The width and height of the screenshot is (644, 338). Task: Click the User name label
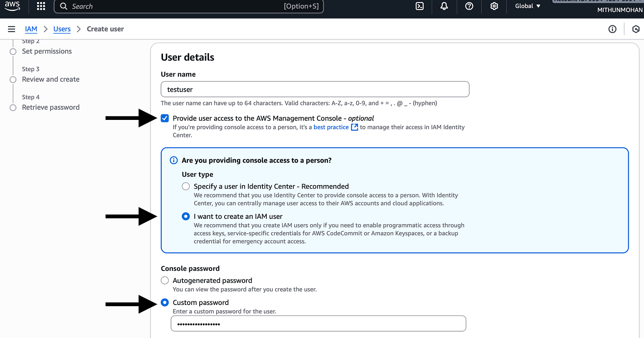tap(178, 74)
